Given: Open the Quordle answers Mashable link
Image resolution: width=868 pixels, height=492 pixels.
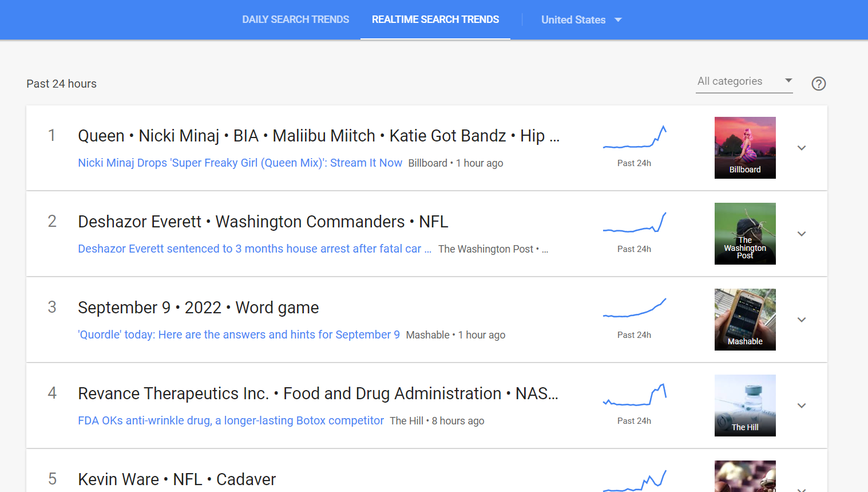Looking at the screenshot, I should 239,334.
